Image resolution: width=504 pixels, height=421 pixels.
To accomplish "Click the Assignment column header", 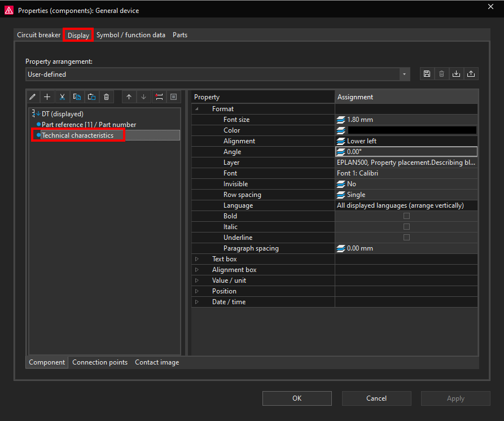I will pos(406,97).
